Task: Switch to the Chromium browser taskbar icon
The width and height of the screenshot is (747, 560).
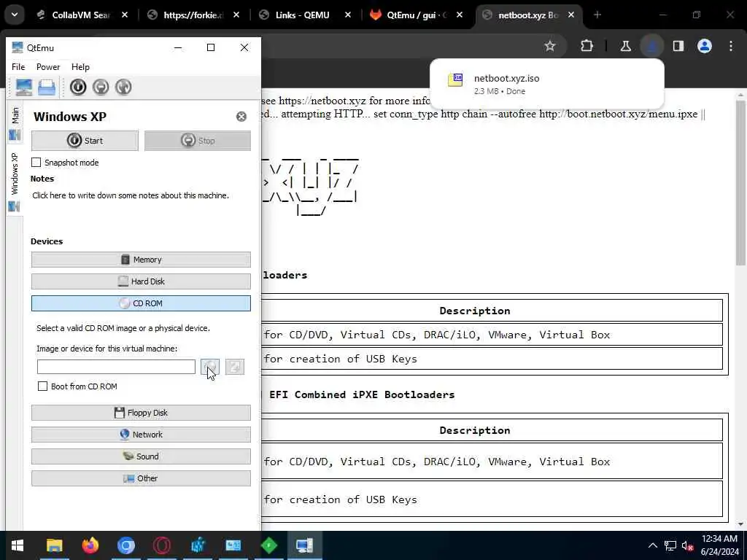Action: click(x=126, y=545)
